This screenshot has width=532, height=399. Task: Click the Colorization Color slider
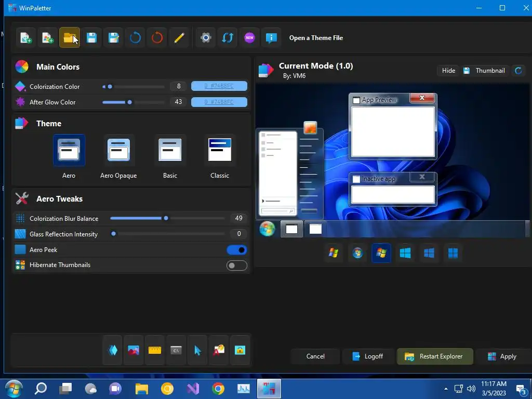pyautogui.click(x=134, y=87)
